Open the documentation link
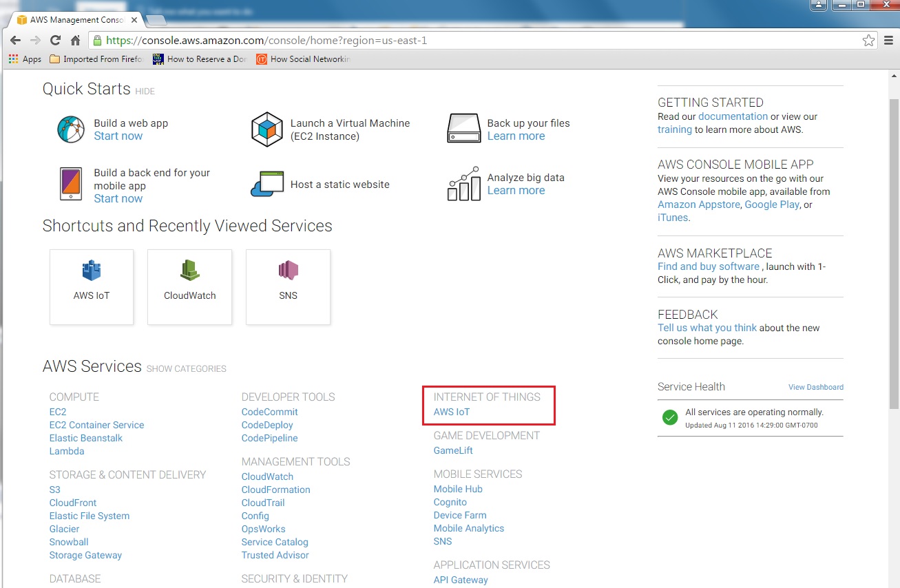900x588 pixels. 733,117
